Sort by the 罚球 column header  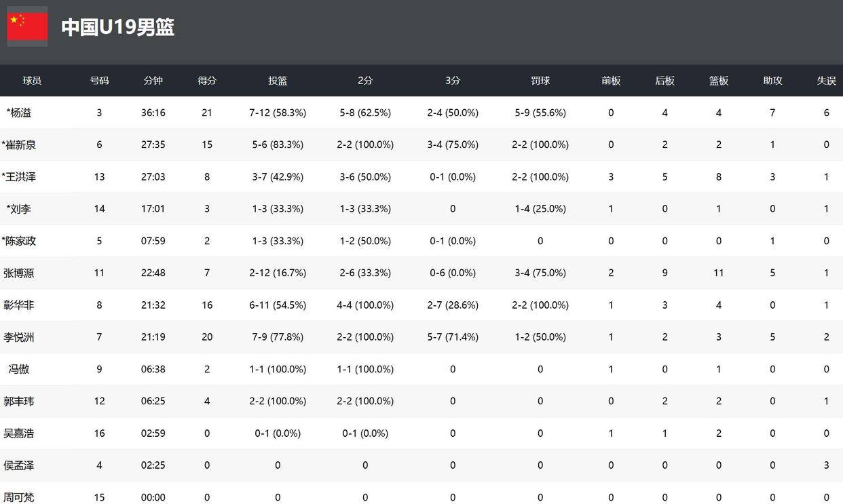(x=540, y=81)
